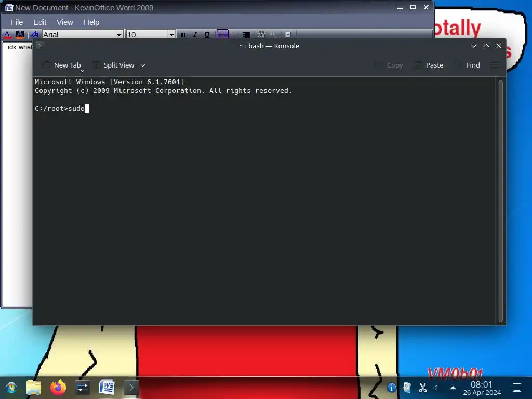Maximize Konsole with the up chevron

[x=486, y=46]
